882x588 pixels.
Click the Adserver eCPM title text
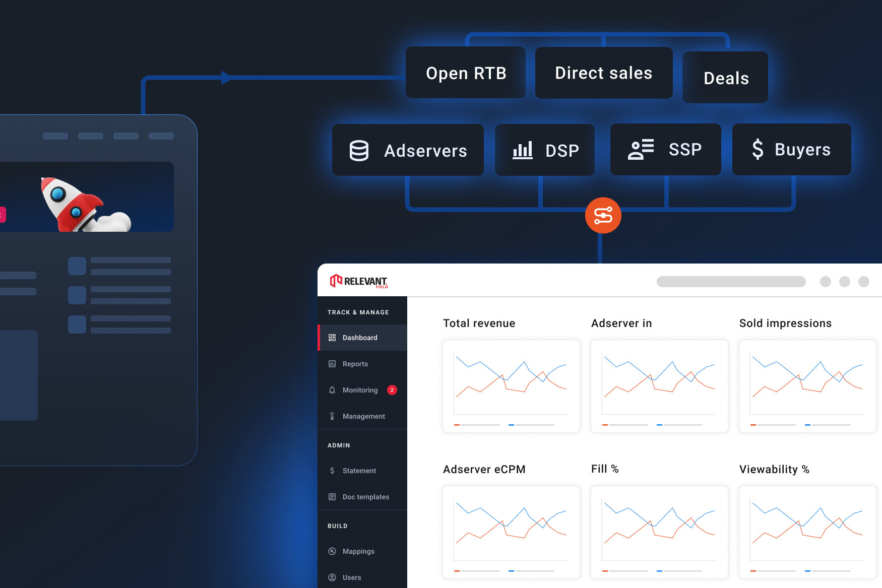[x=484, y=470]
